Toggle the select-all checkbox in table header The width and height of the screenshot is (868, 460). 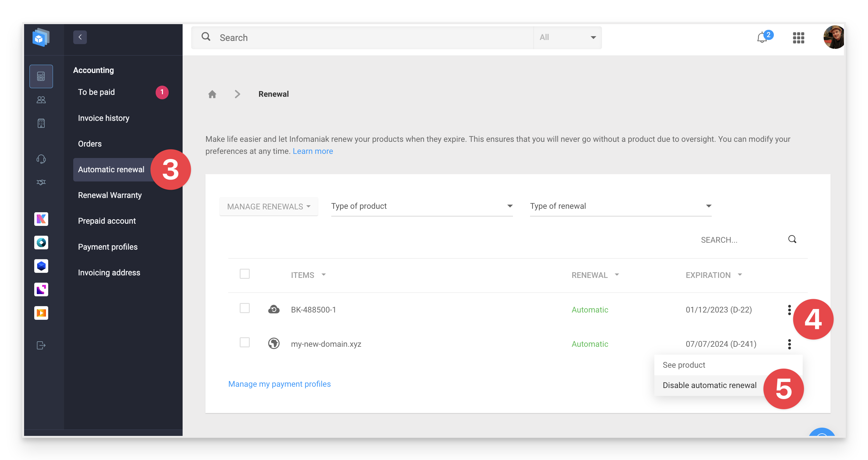(245, 274)
